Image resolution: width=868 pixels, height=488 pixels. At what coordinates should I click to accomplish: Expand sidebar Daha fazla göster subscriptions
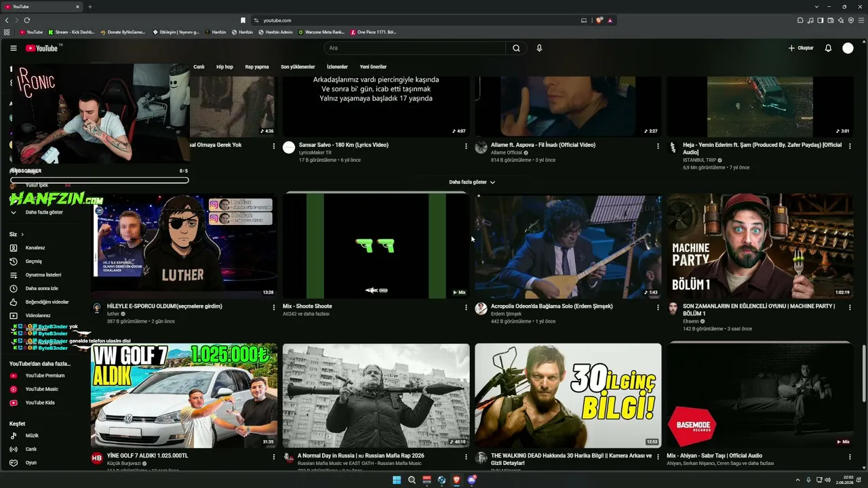pos(44,212)
